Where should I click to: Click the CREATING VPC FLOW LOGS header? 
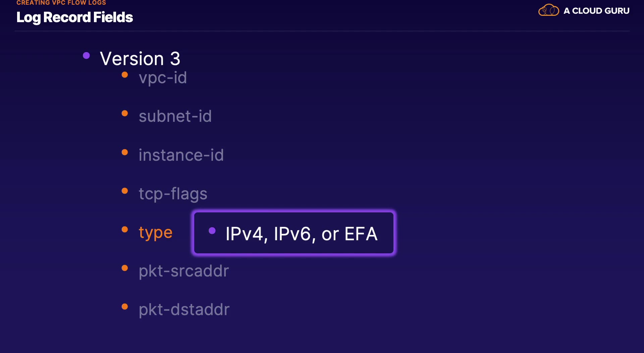pyautogui.click(x=61, y=3)
